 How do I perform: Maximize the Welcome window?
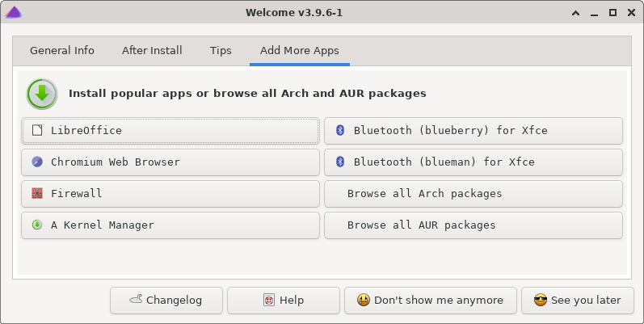point(612,13)
